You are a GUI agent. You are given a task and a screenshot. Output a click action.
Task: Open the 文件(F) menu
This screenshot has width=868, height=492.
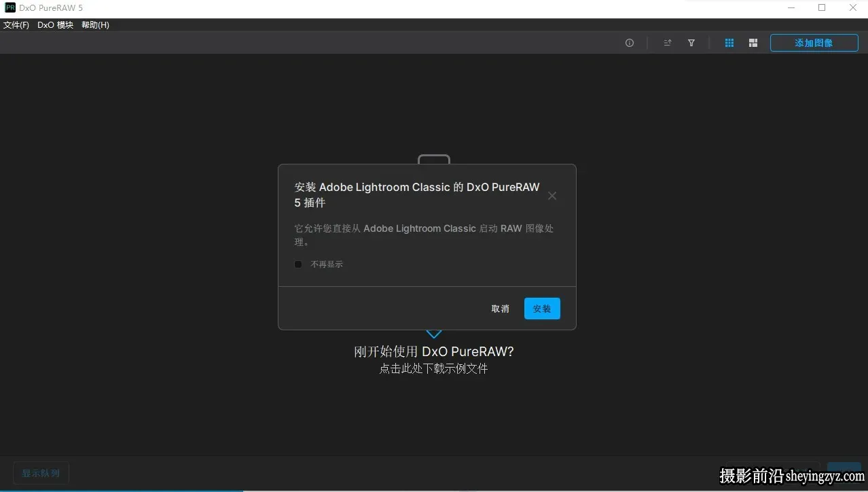tap(16, 25)
